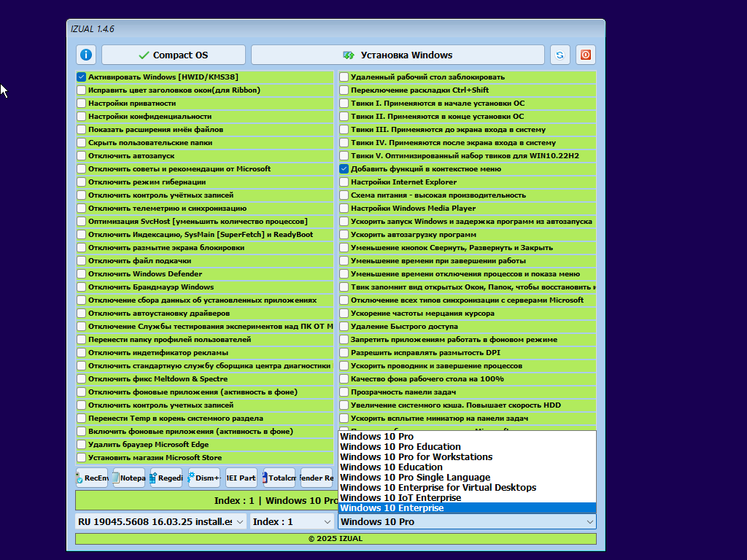Check Установить магазин Microsoft Store
Viewport: 747px width, 560px height.
point(82,458)
